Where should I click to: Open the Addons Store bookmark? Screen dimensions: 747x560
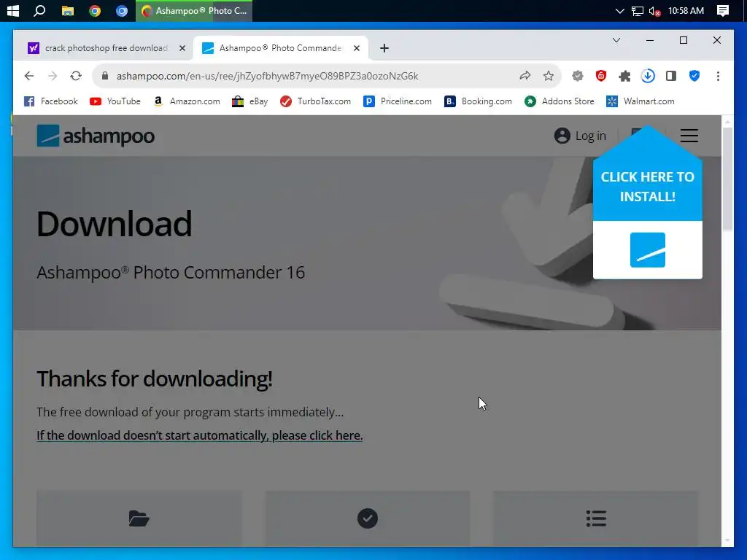click(x=560, y=101)
